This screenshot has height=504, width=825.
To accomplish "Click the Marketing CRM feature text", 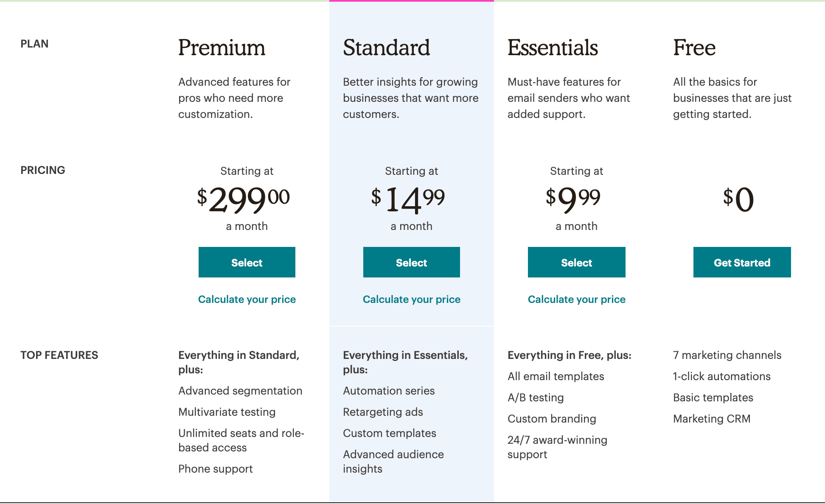I will (x=711, y=419).
